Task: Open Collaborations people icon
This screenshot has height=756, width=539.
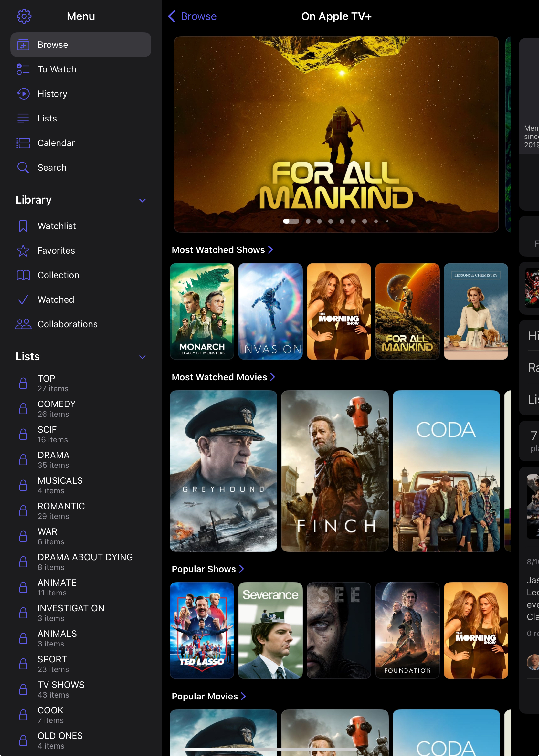Action: [x=23, y=324]
